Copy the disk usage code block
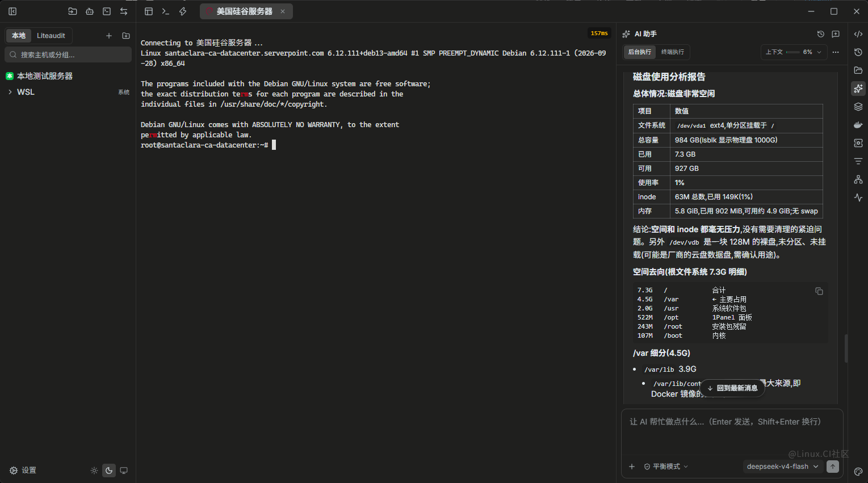868x483 pixels. 819,291
